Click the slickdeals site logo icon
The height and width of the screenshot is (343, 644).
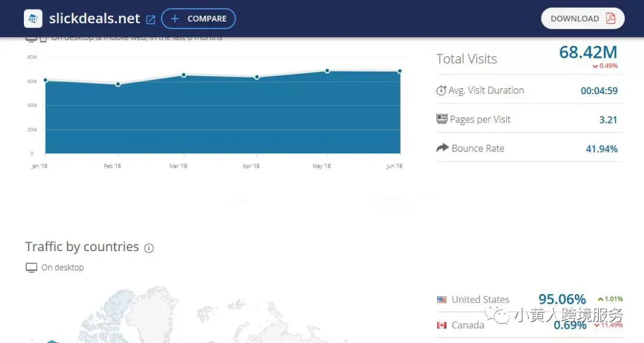[33, 18]
